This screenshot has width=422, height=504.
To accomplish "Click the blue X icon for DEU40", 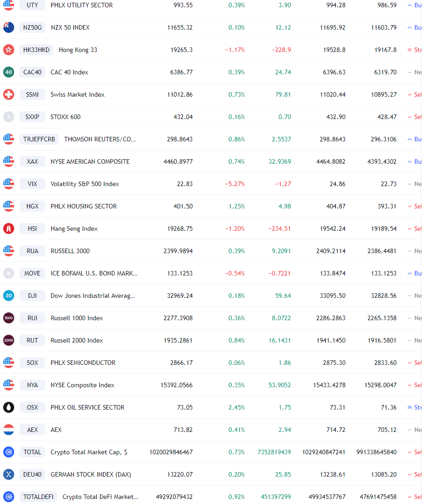I will [9, 474].
